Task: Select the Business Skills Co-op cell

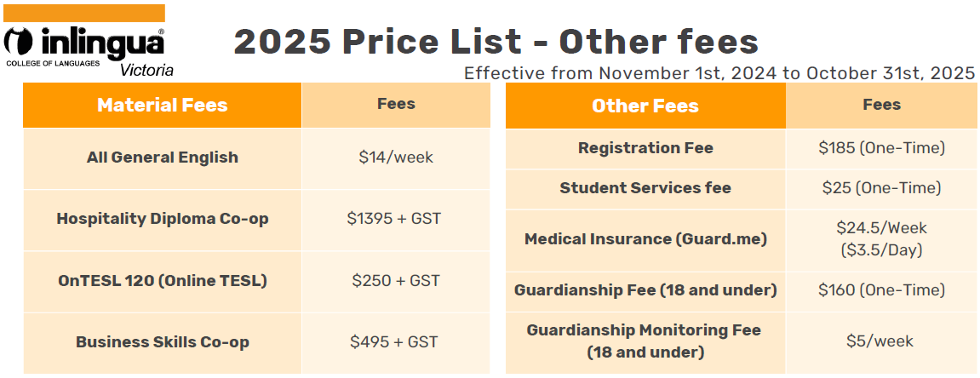Action: (x=162, y=342)
